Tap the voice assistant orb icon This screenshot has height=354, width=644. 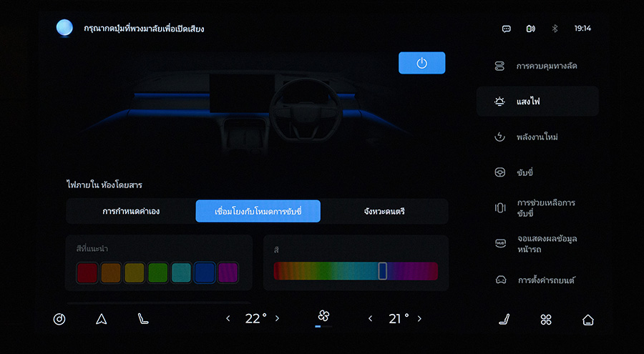65,28
